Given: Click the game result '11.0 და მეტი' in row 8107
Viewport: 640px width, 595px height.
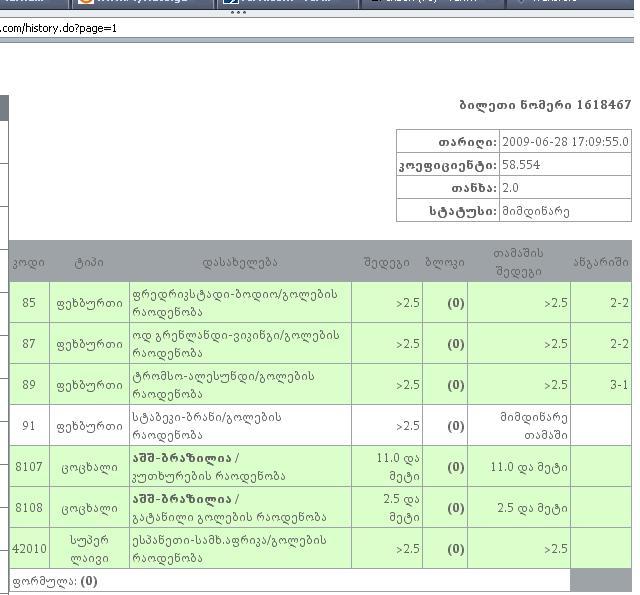Looking at the screenshot, I should 529,467.
